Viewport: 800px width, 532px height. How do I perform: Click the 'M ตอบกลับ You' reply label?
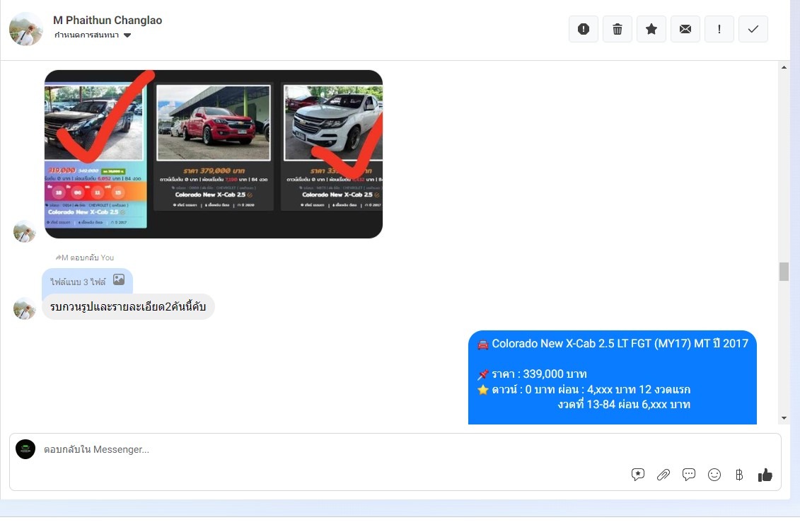(x=85, y=258)
